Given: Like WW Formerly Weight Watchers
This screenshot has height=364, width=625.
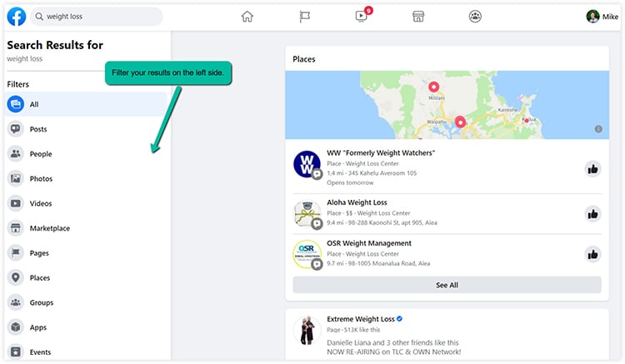Looking at the screenshot, I should 592,169.
